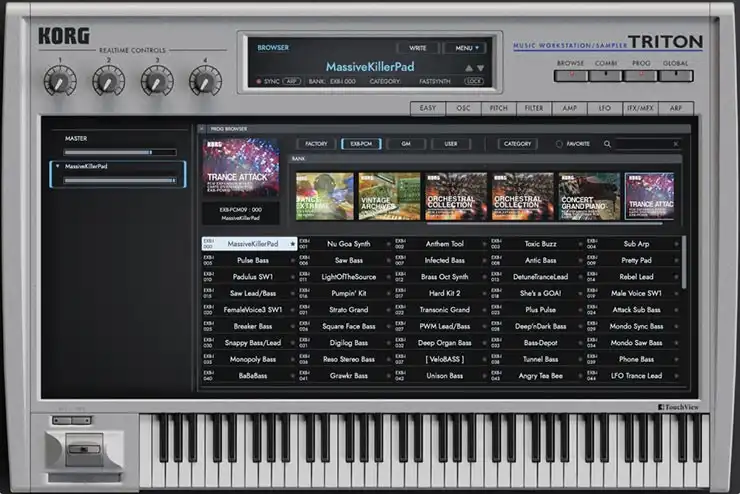740x494 pixels.
Task: Select next program with the down arrow
Action: [x=480, y=68]
